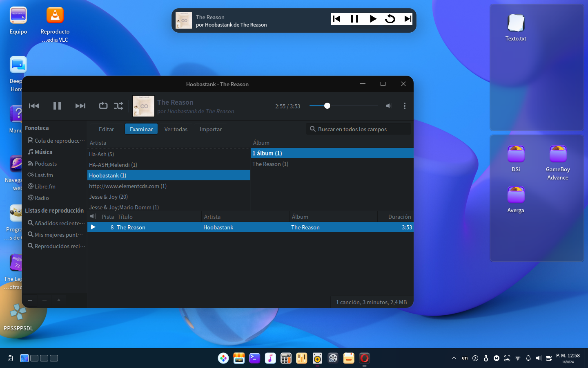Click the Ver todas button
The image size is (588, 368).
(x=176, y=129)
